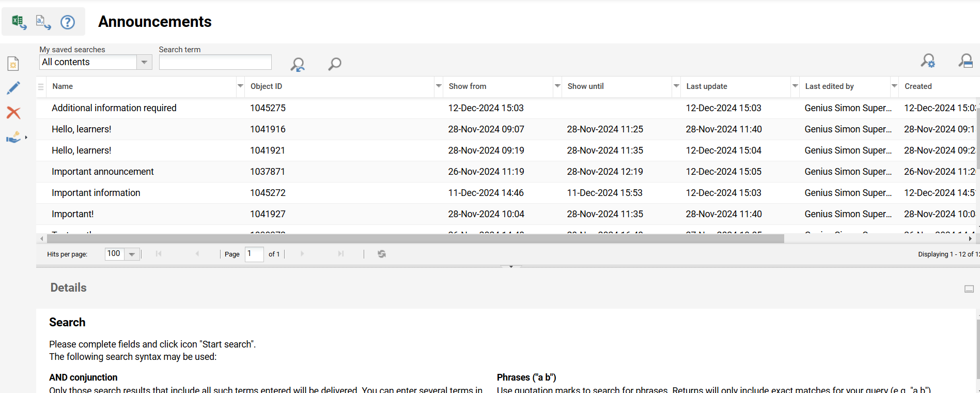The width and height of the screenshot is (980, 393).
Task: Open the hand-with-key permissions icon
Action: click(x=13, y=138)
